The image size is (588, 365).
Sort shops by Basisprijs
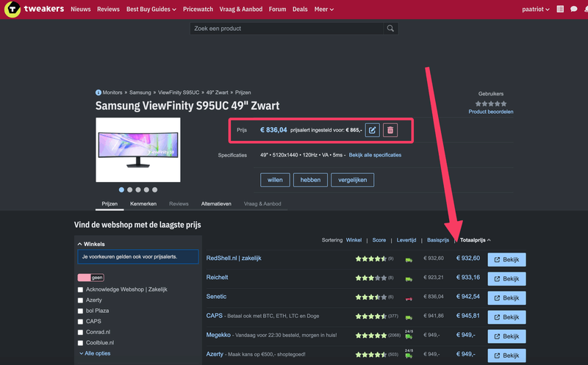click(x=438, y=240)
